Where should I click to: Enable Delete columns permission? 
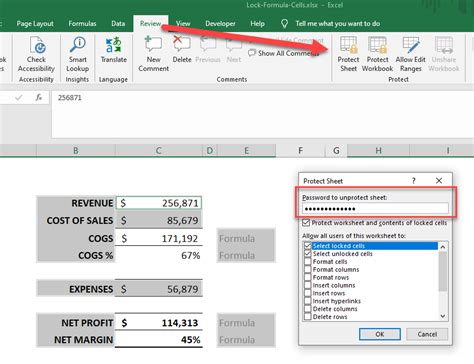(x=308, y=309)
